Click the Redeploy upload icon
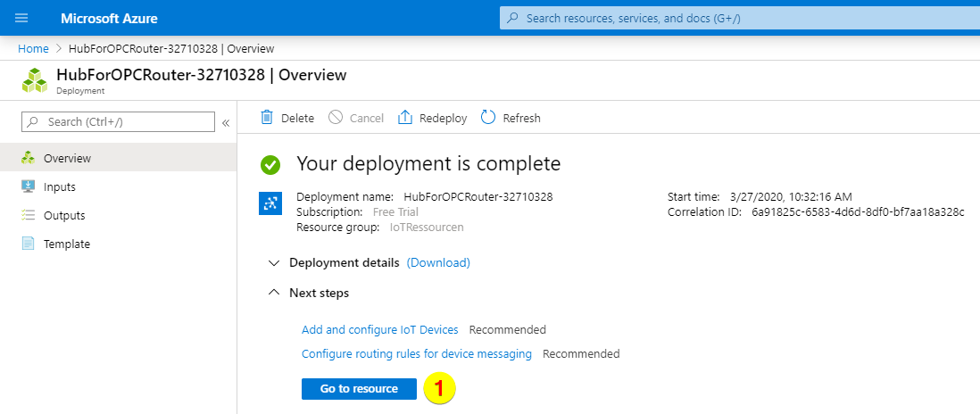 (405, 118)
